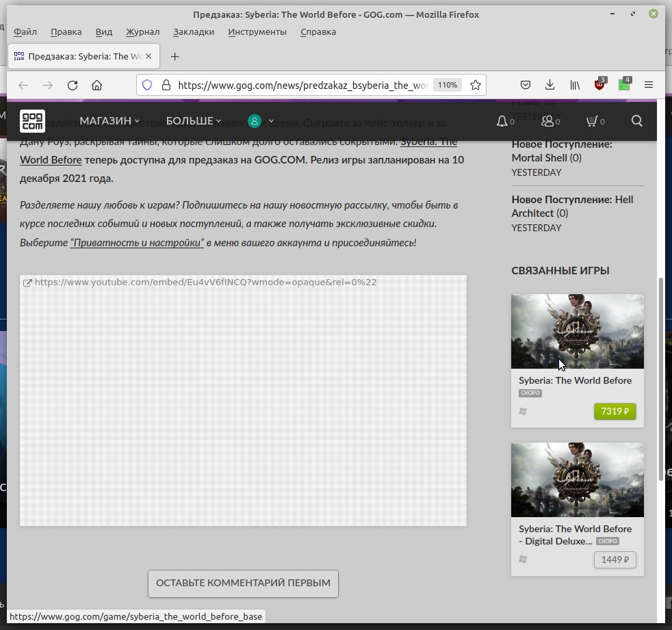Open the Справка menu
The height and width of the screenshot is (630, 672).
pyautogui.click(x=318, y=32)
